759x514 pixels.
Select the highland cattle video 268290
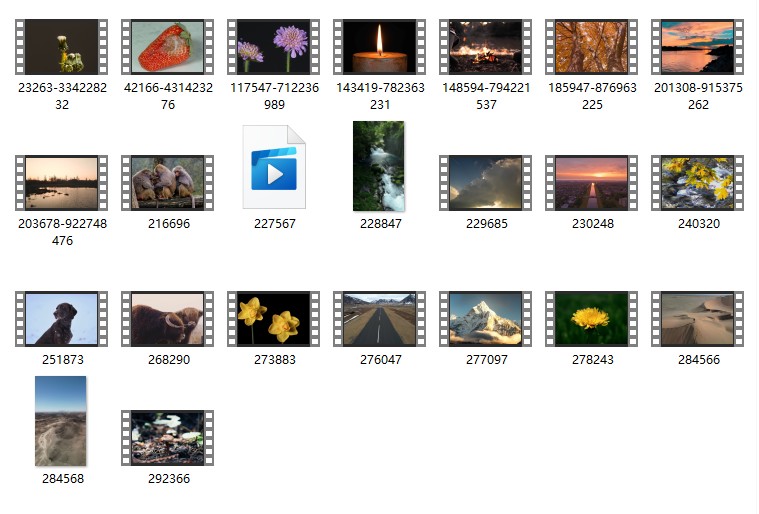pos(167,319)
